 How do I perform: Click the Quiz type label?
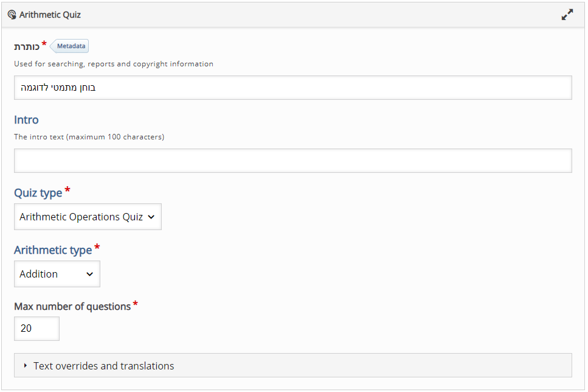click(x=38, y=193)
